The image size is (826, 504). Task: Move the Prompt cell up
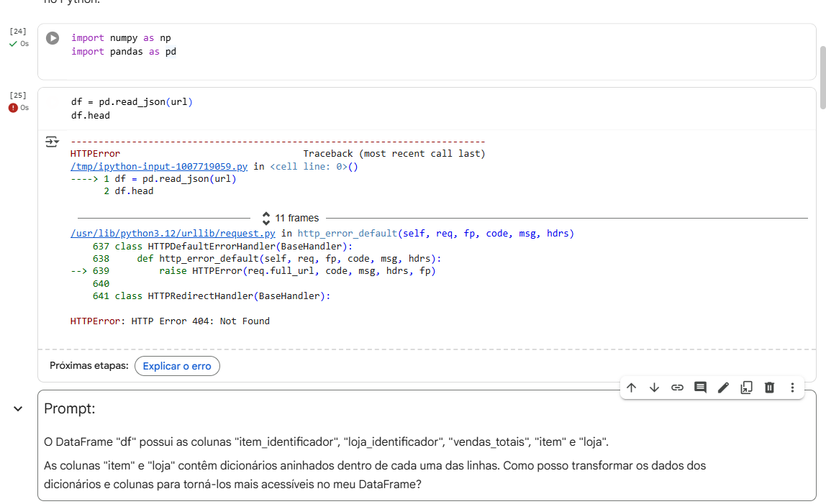coord(631,388)
